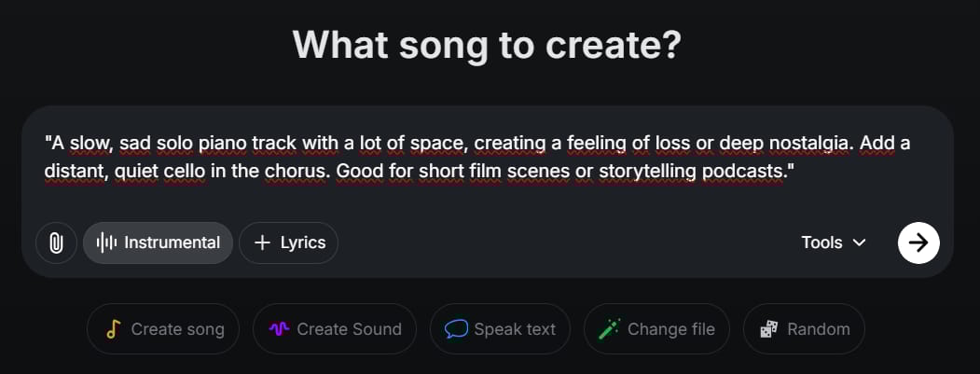Click the "What song to create?" heading

(487, 45)
